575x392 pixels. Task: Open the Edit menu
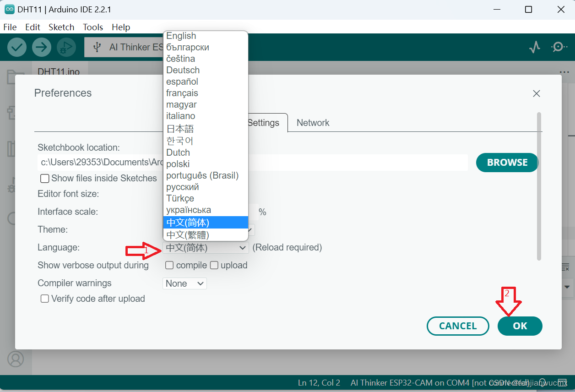[33, 27]
